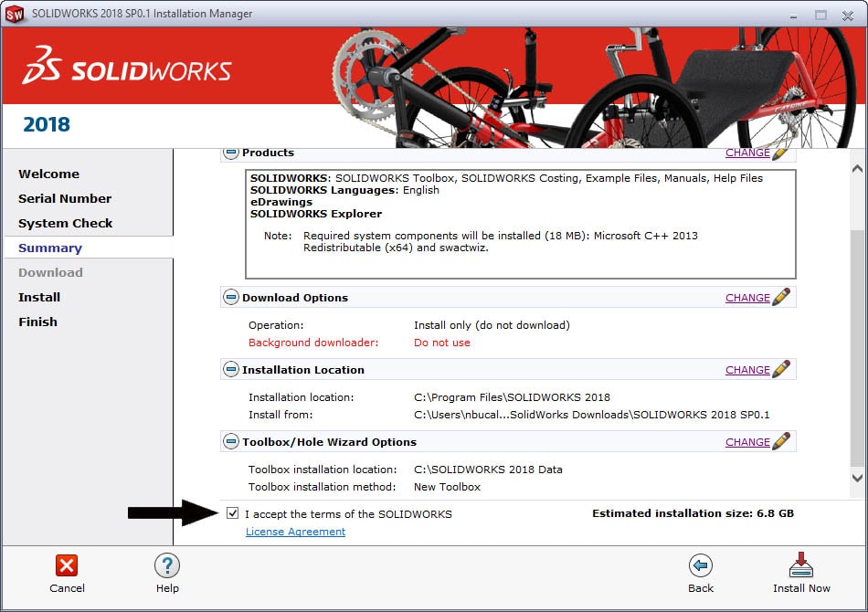Click the vertical scrollbar thumb
The width and height of the screenshot is (868, 612).
coord(857,349)
